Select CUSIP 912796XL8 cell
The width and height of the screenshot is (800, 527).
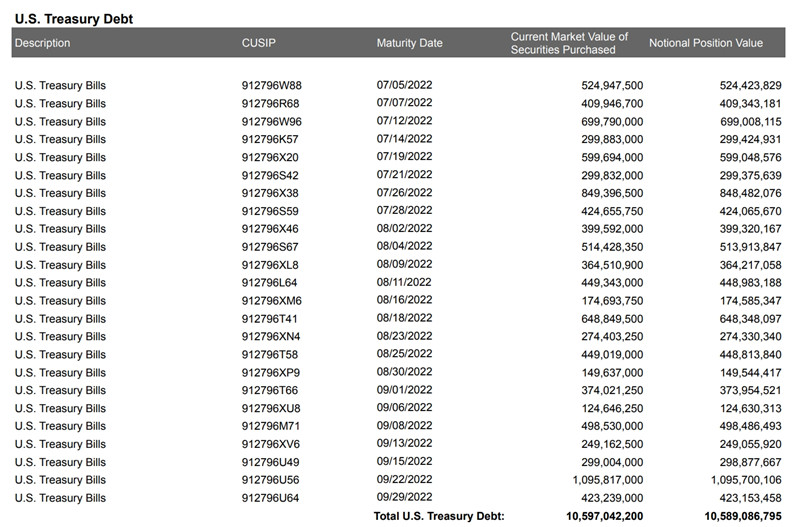pyautogui.click(x=270, y=265)
